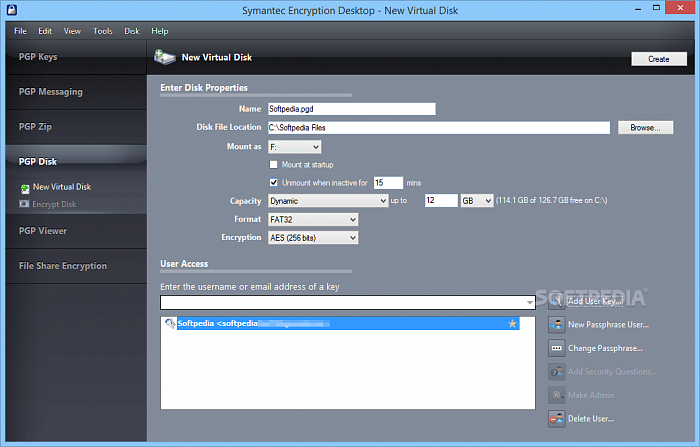Open the Mount as drive letter dropdown
This screenshot has width=700, height=447.
click(294, 147)
